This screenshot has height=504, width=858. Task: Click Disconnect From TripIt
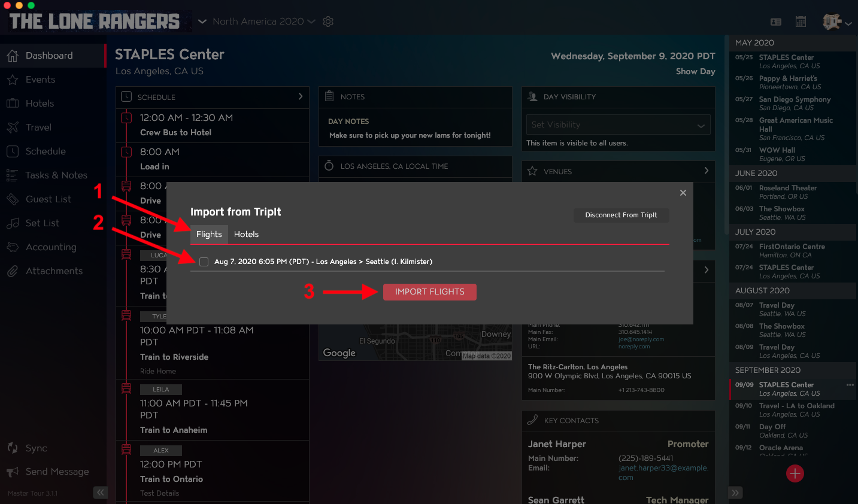click(x=621, y=215)
